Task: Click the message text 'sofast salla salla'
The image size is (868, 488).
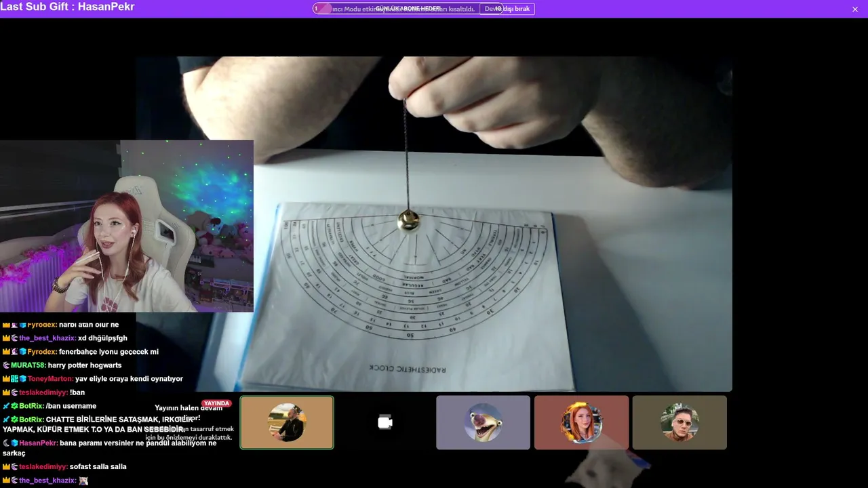Action: pos(98,467)
